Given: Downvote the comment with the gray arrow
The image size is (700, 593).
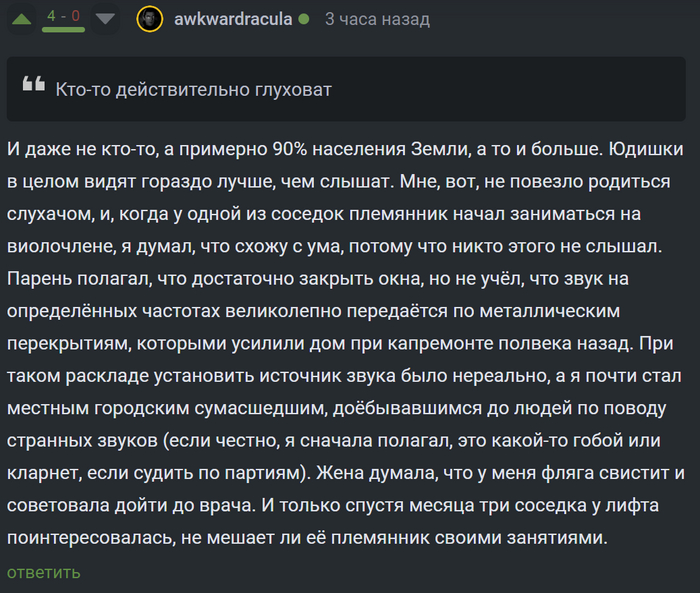Looking at the screenshot, I should pyautogui.click(x=105, y=19).
